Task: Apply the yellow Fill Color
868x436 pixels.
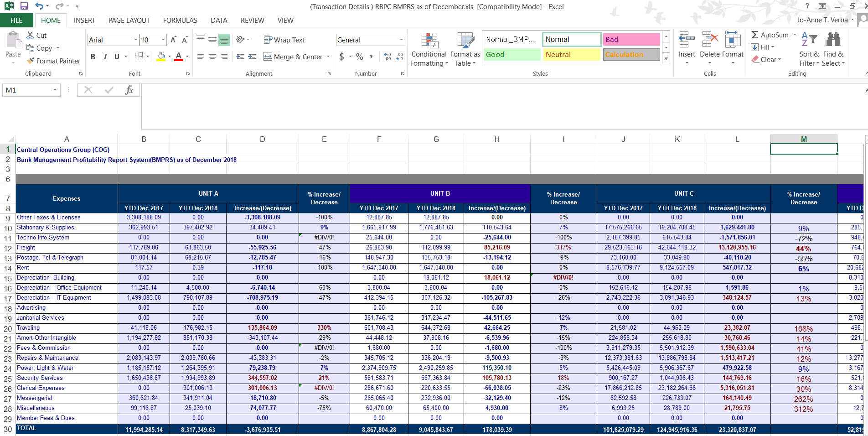Action: 161,57
